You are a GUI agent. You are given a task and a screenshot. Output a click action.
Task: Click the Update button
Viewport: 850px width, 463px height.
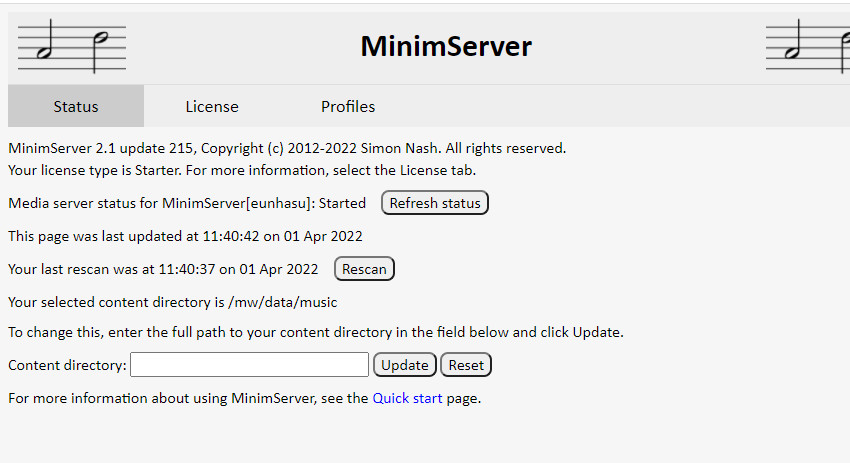point(405,365)
